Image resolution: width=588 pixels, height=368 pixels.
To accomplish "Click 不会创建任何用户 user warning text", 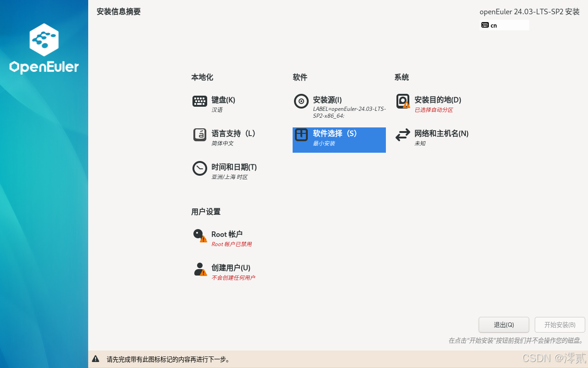I will [x=234, y=277].
